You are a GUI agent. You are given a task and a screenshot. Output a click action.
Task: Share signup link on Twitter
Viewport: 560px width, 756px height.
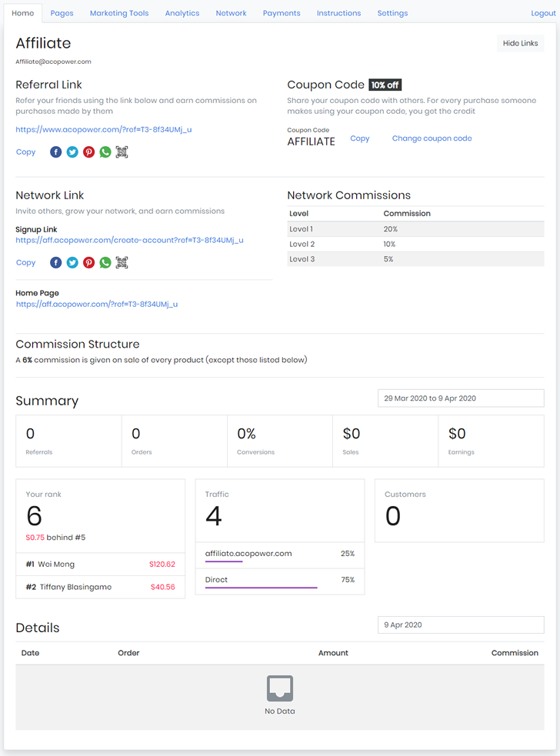(72, 263)
